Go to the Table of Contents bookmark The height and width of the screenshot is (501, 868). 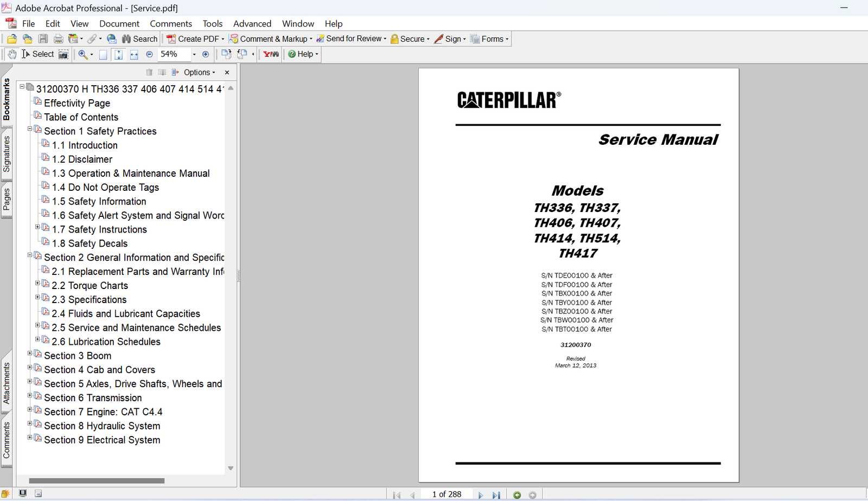(81, 117)
